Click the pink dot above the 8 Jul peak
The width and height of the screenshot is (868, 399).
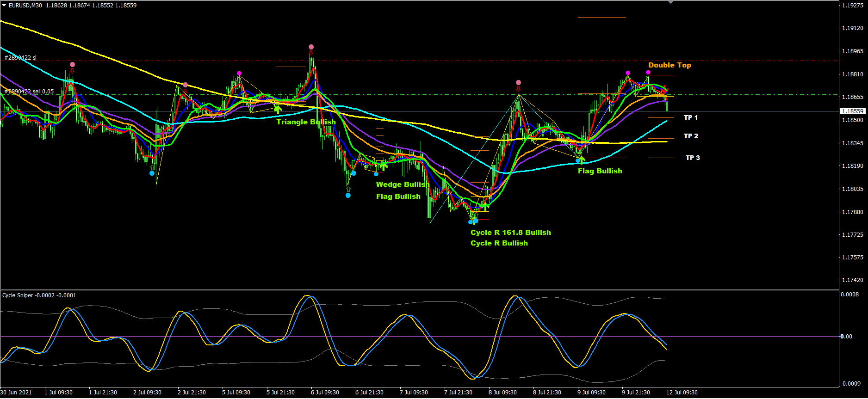(518, 82)
